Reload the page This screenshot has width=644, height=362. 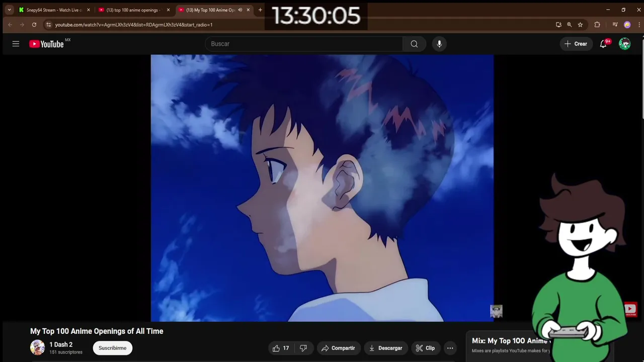point(34,25)
